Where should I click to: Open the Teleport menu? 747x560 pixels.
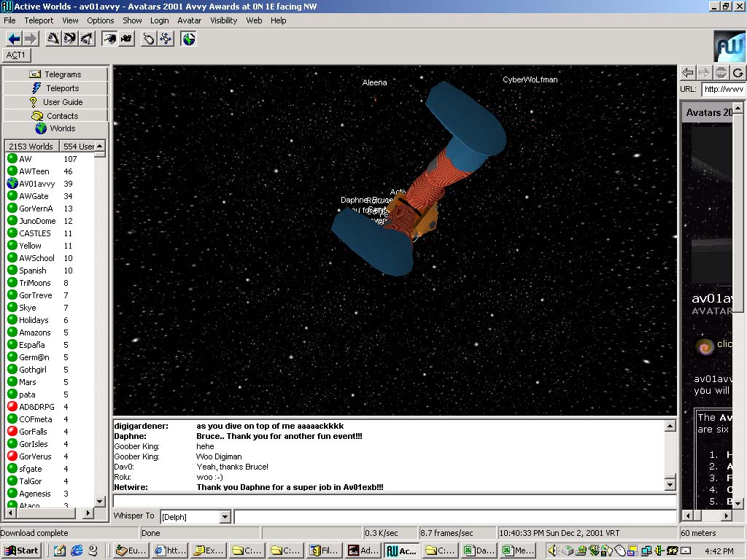[39, 20]
